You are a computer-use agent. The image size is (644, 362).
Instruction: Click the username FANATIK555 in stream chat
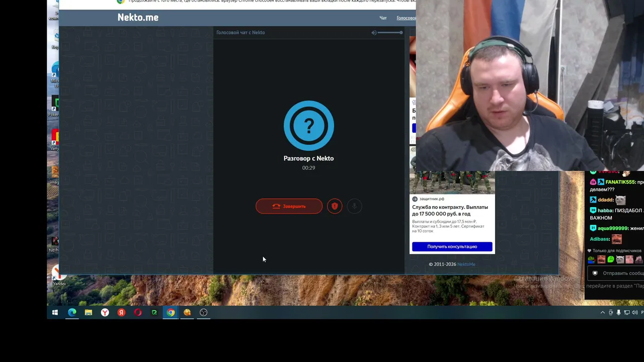(620, 182)
